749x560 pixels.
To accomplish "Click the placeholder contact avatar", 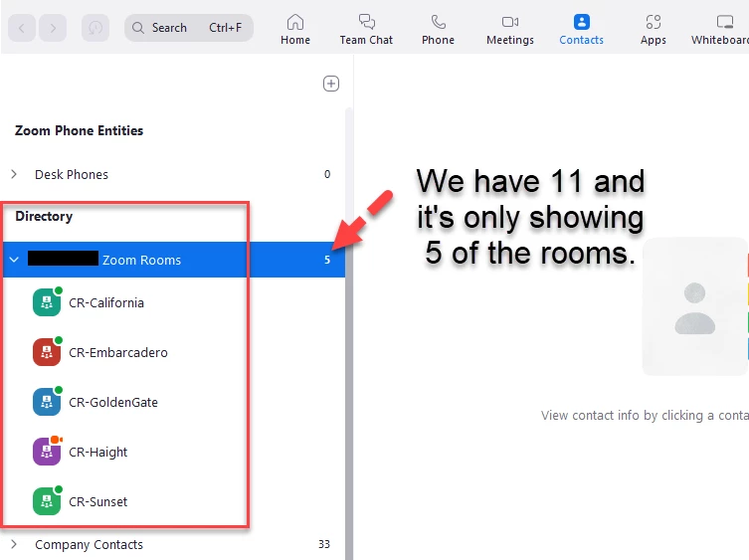I will 695,308.
